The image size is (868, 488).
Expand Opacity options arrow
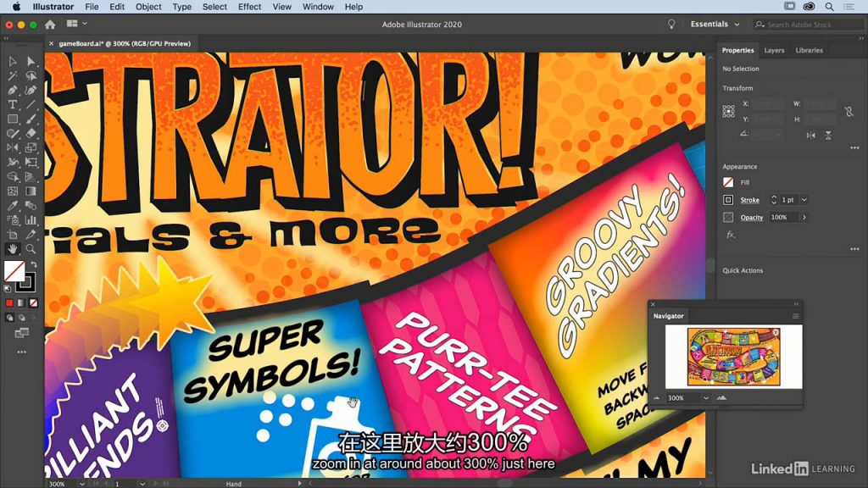(804, 218)
